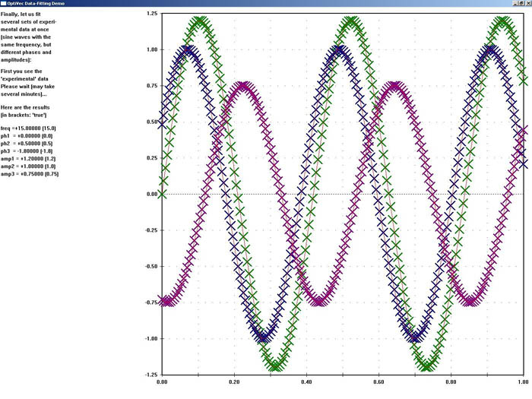Click the x-axis label 0.20

click(234, 382)
